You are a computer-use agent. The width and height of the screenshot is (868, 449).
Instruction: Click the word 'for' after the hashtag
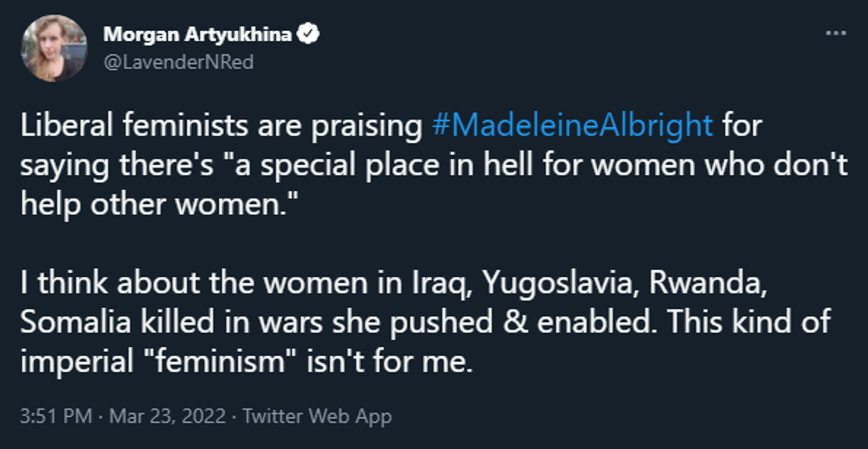(x=742, y=125)
